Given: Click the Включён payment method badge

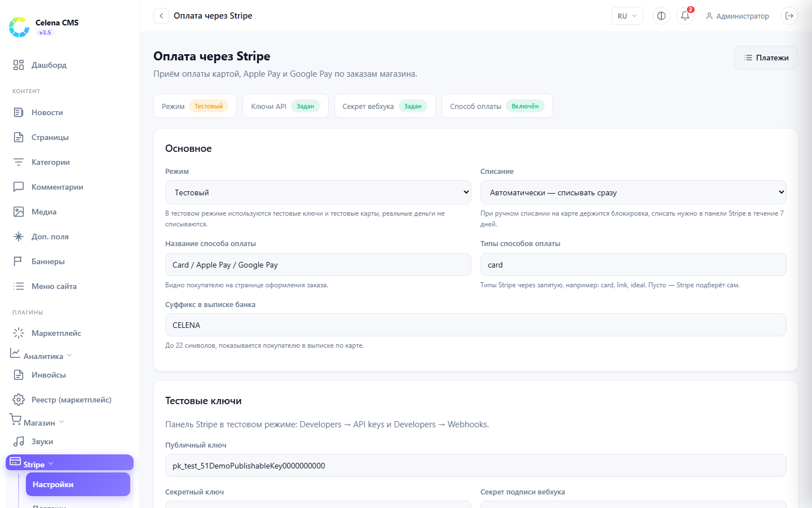Looking at the screenshot, I should 525,106.
